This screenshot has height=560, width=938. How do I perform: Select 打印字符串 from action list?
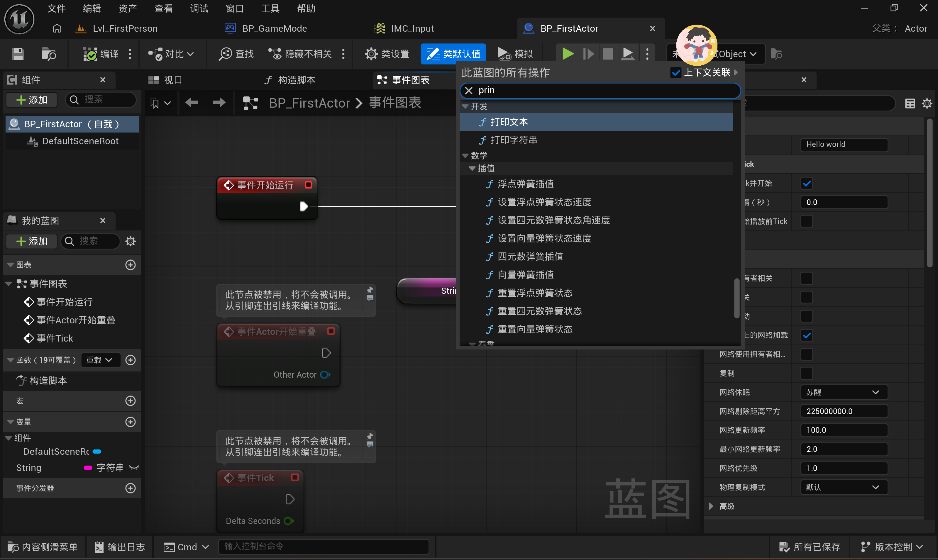(513, 140)
